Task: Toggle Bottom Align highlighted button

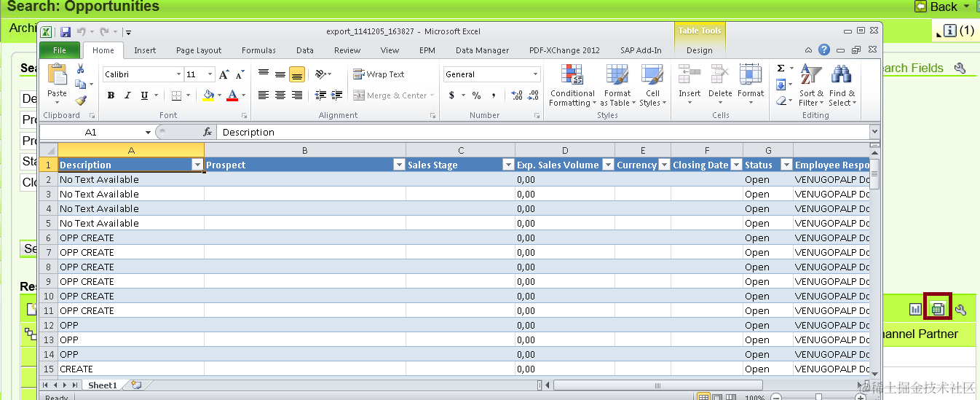Action: coord(297,74)
